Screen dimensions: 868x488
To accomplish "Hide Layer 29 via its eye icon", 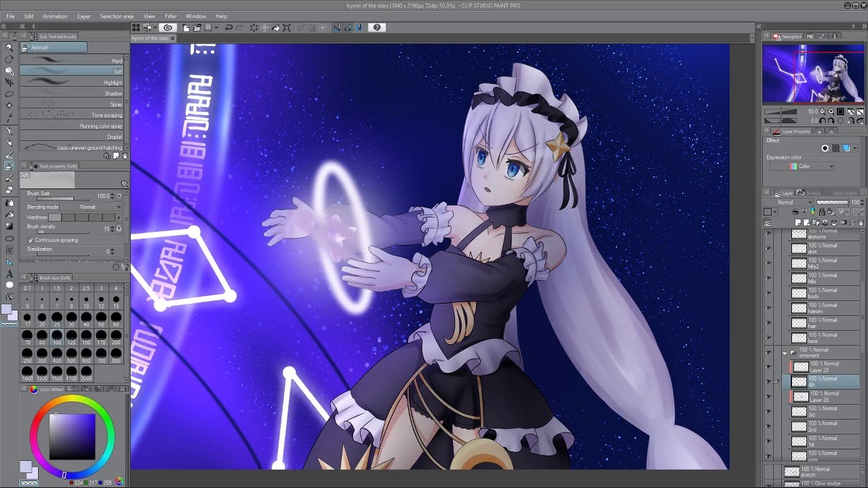I will click(x=768, y=367).
